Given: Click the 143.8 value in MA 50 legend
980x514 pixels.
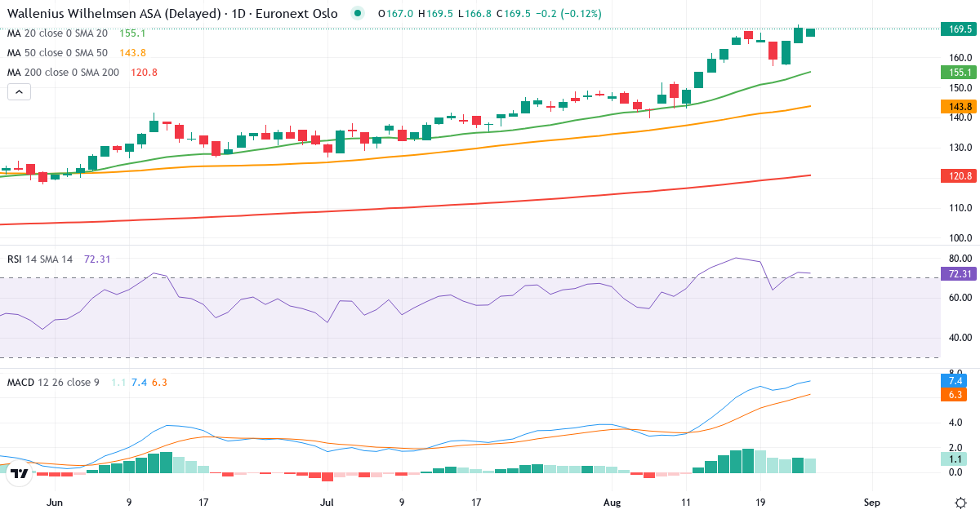Looking at the screenshot, I should [x=132, y=53].
